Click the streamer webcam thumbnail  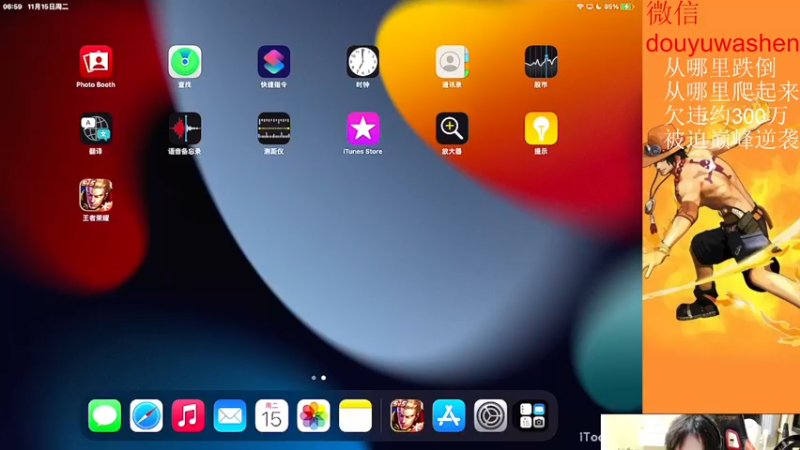pyautogui.click(x=700, y=432)
